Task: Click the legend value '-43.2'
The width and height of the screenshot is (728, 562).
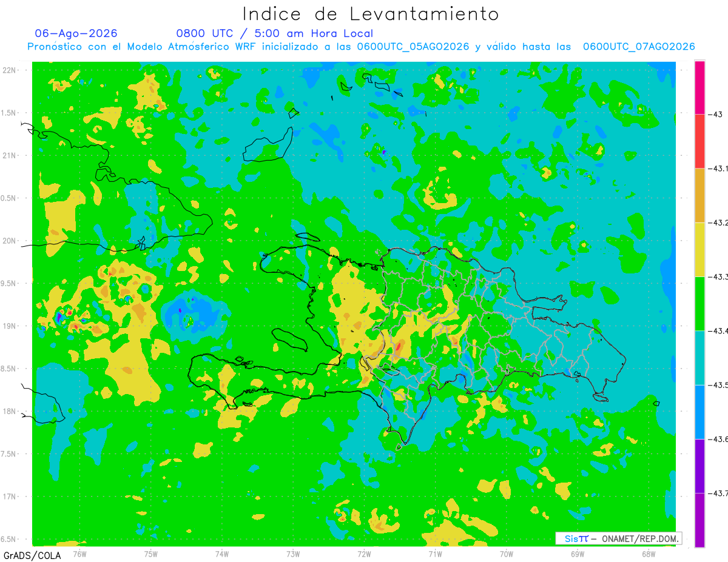Action: tap(718, 222)
